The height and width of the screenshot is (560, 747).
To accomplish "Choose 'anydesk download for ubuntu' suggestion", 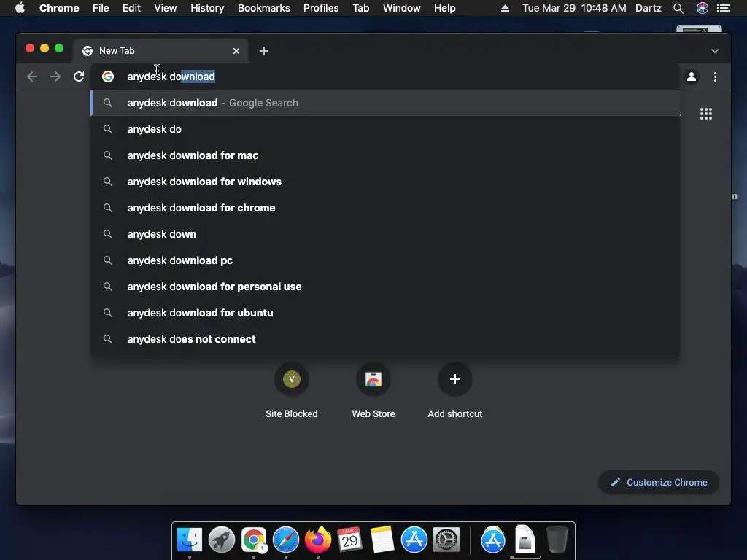I will pyautogui.click(x=385, y=312).
